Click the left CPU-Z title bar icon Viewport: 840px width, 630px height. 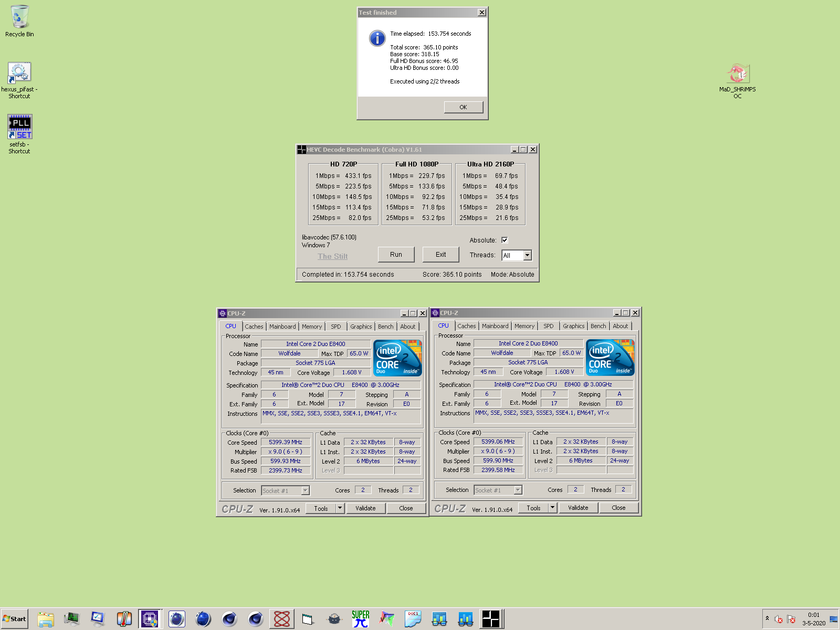click(222, 313)
